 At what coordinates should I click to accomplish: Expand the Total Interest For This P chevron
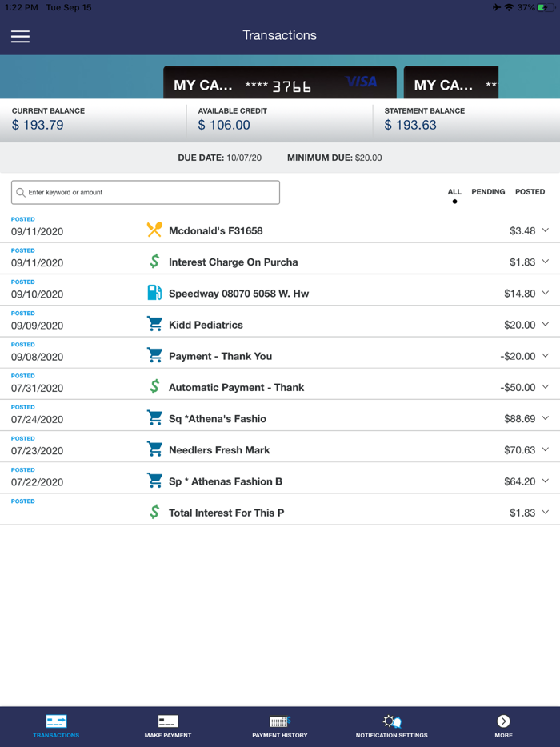[546, 512]
